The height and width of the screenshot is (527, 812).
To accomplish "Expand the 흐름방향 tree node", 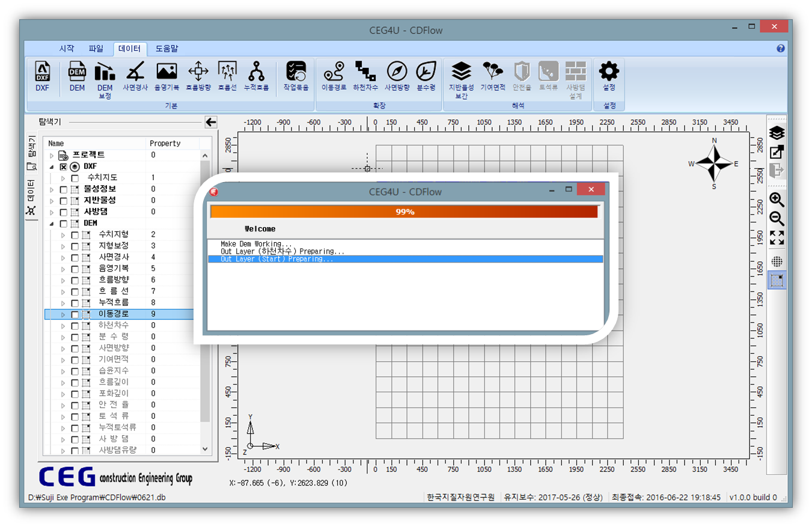I will pyautogui.click(x=63, y=280).
